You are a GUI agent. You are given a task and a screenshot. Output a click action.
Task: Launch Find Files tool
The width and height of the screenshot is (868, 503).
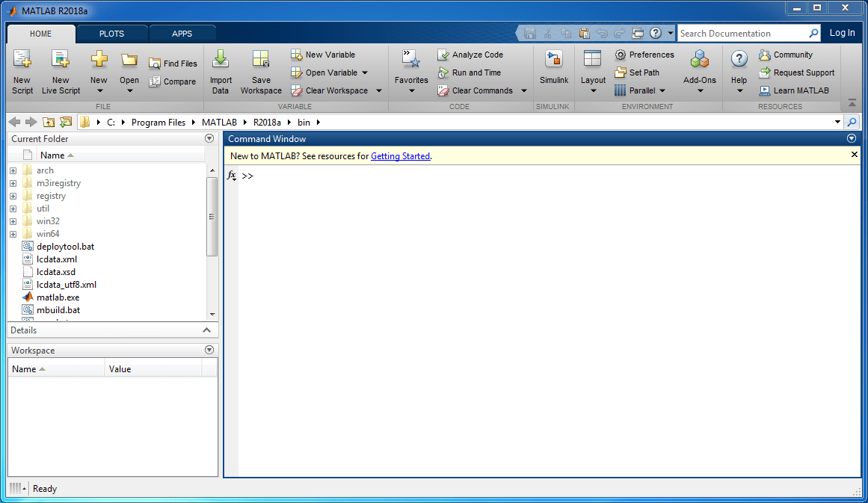(173, 64)
